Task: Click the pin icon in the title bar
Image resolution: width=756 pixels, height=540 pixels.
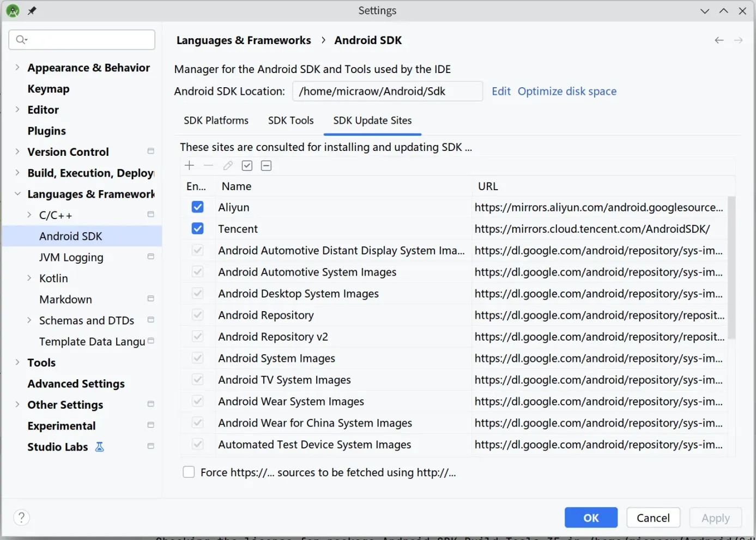Action: click(x=31, y=10)
